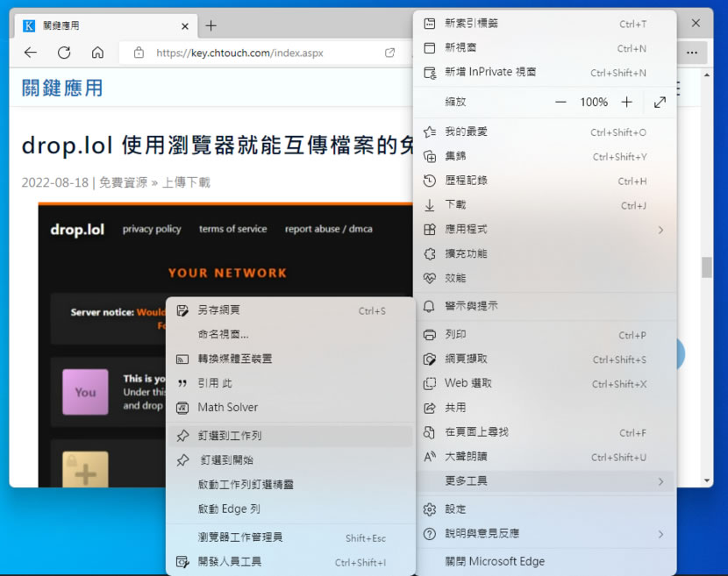The height and width of the screenshot is (576, 728).
Task: Open 效能 performance entry
Action: (545, 279)
